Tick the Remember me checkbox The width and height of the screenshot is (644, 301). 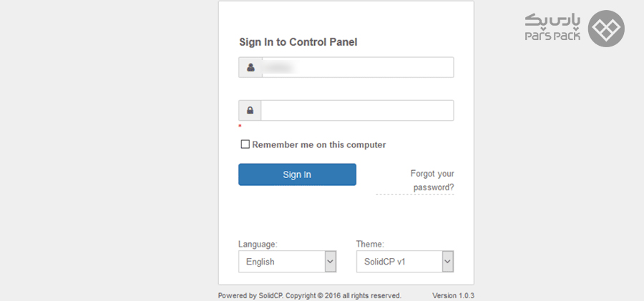pyautogui.click(x=245, y=144)
